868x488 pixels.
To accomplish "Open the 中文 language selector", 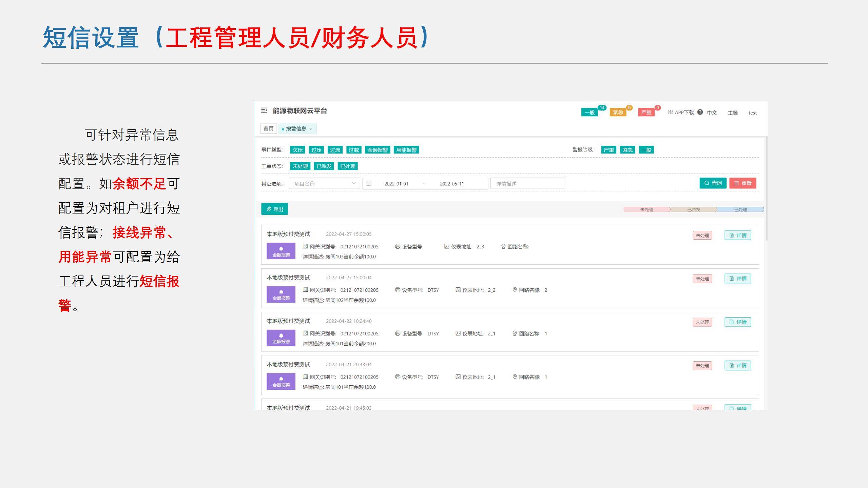I will [712, 113].
